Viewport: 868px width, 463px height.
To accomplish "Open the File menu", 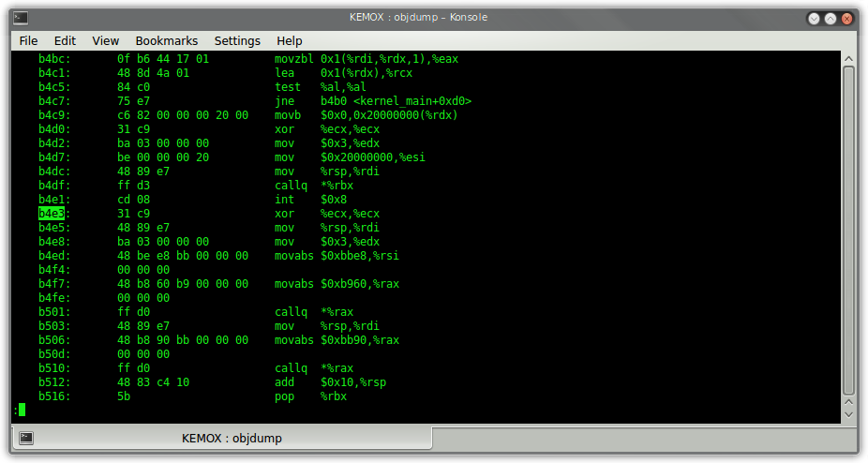I will (28, 41).
